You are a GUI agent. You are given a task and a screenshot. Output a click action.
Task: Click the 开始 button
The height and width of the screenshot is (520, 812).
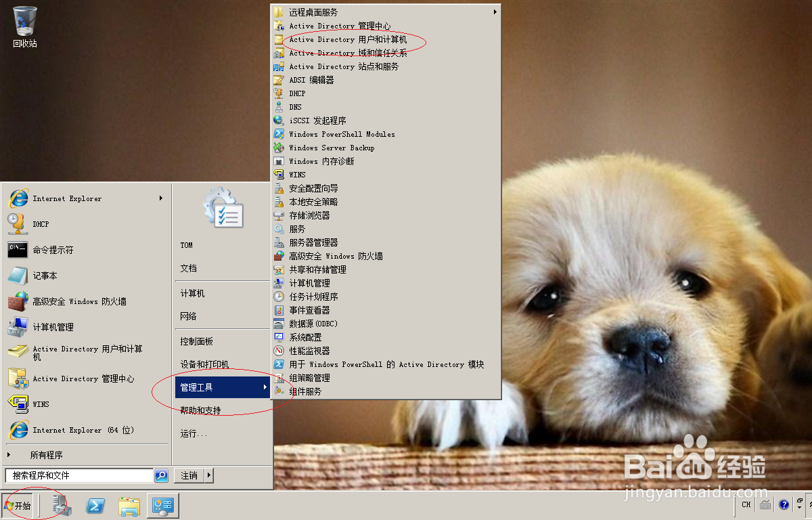click(x=18, y=505)
